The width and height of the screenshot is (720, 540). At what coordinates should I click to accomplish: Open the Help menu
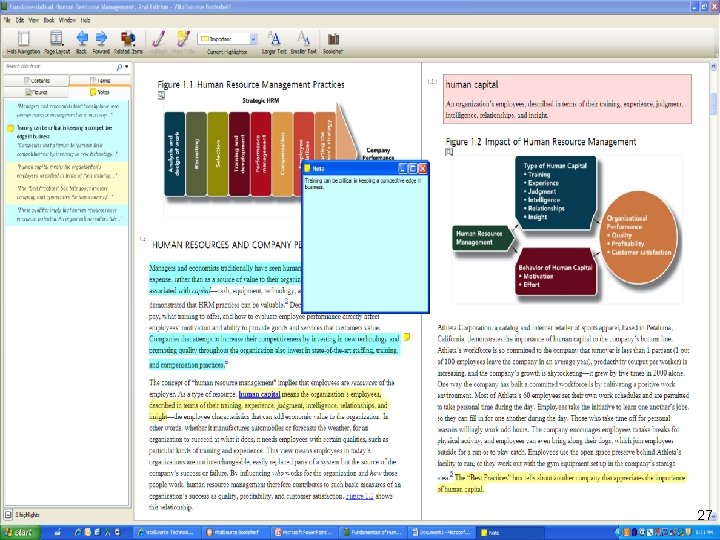coord(85,20)
